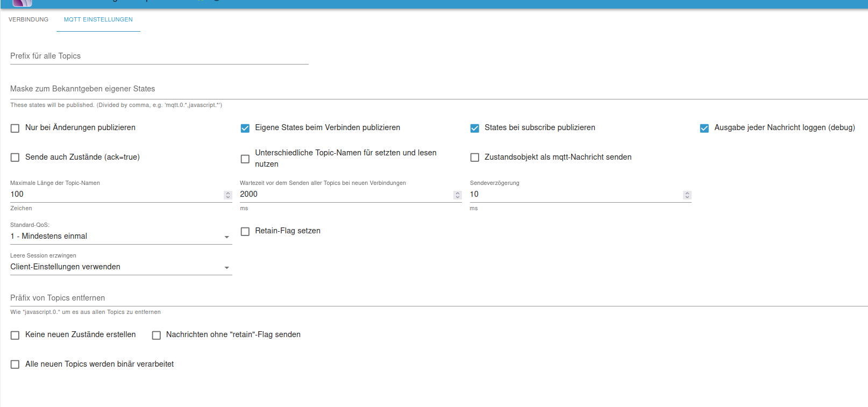868x407 pixels.
Task: Enable Keine neuen Zustände erstellen
Action: click(x=15, y=335)
